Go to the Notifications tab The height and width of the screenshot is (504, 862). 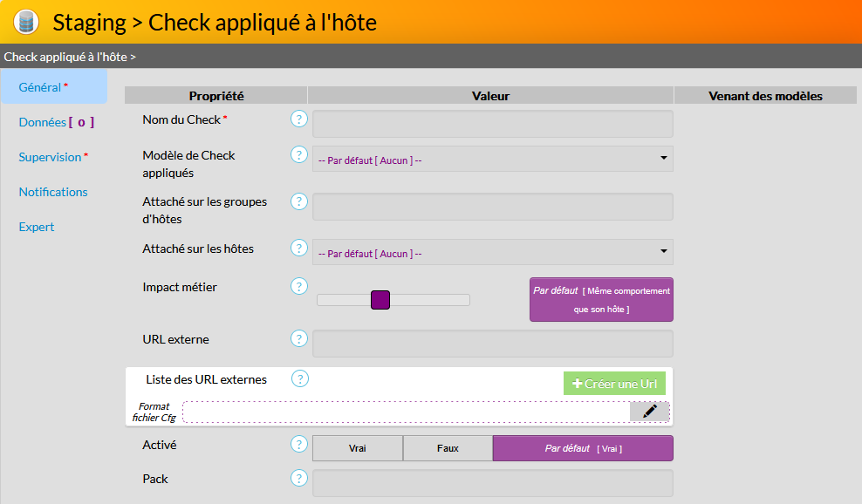pyautogui.click(x=53, y=192)
